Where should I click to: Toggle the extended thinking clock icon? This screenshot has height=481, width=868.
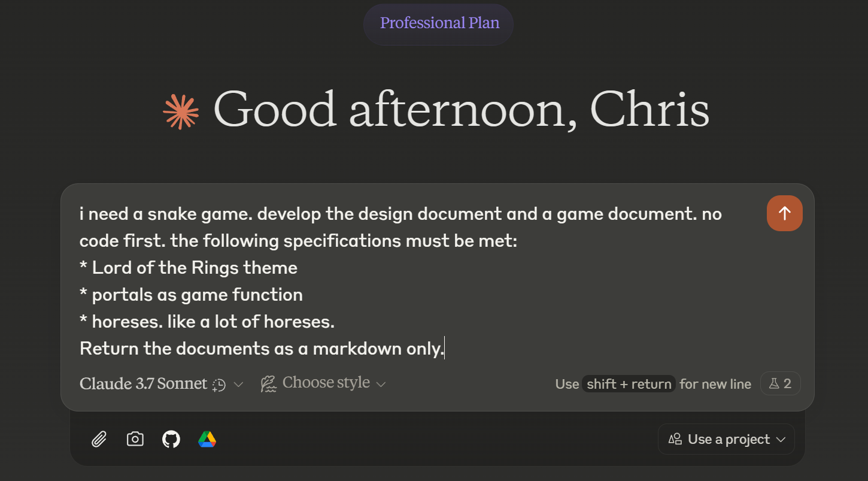click(x=219, y=385)
